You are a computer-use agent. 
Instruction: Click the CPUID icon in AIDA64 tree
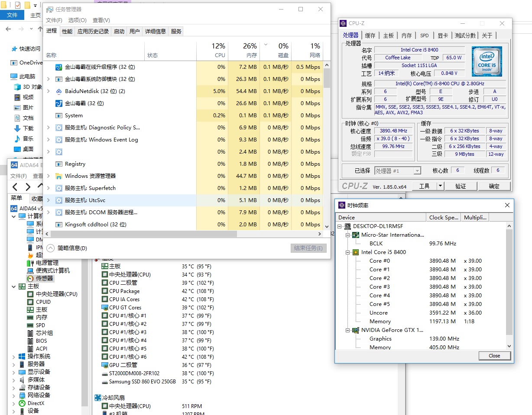(x=30, y=302)
